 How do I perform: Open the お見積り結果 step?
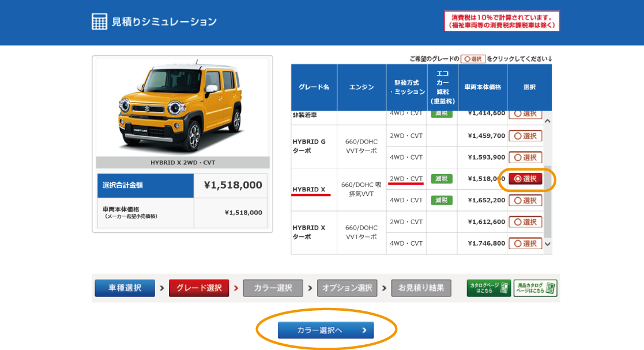tap(421, 288)
